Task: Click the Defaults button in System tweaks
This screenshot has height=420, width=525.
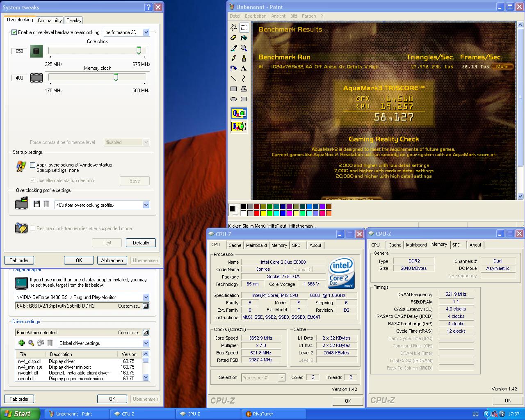Action: pyautogui.click(x=141, y=243)
